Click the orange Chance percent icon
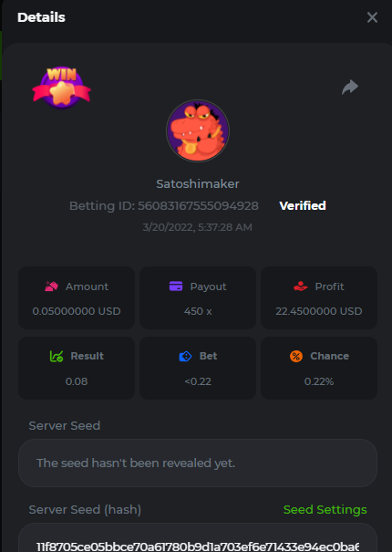 296,356
